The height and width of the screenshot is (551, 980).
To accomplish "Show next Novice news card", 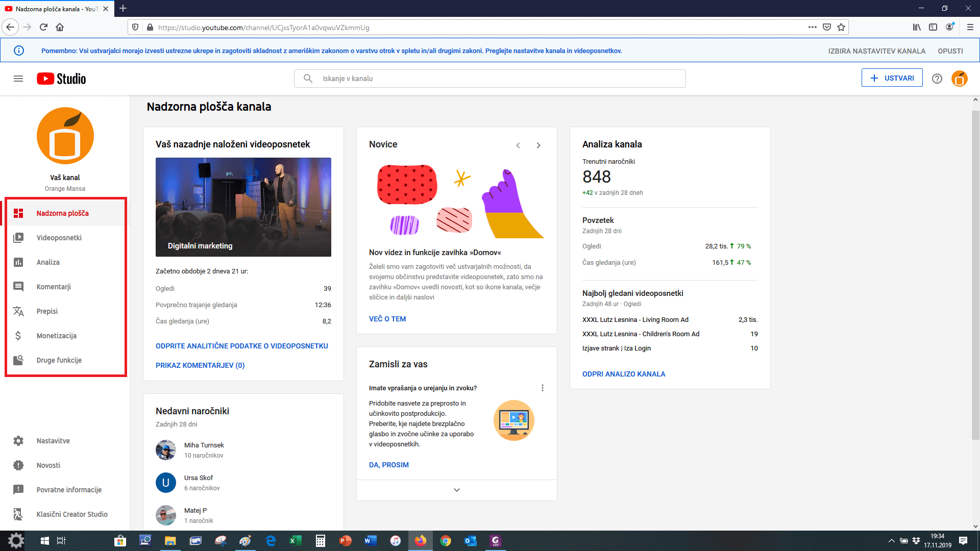I will 538,145.
